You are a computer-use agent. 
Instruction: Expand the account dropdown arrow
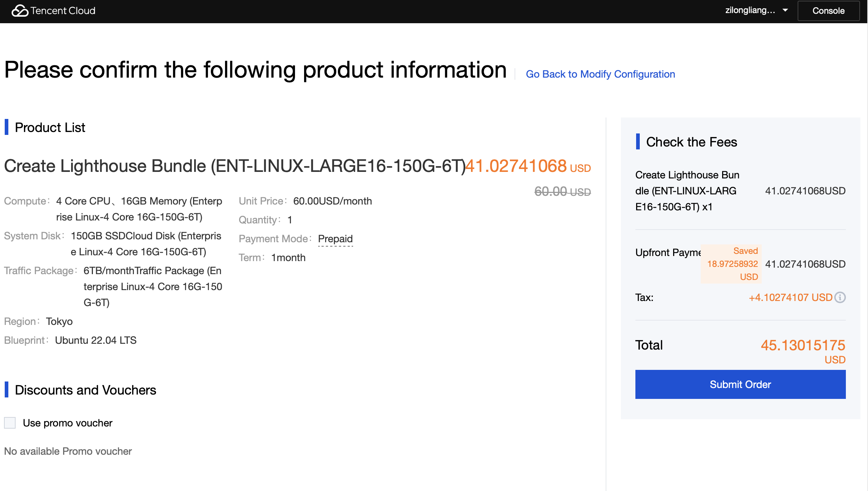785,11
